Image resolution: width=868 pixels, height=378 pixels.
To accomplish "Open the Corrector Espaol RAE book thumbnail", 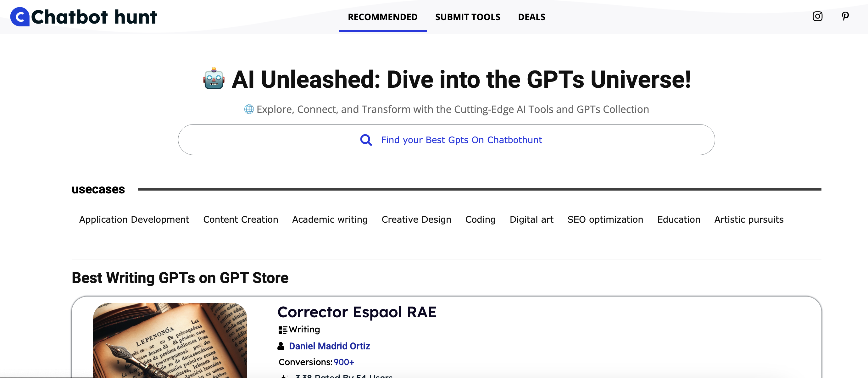I will [x=170, y=340].
